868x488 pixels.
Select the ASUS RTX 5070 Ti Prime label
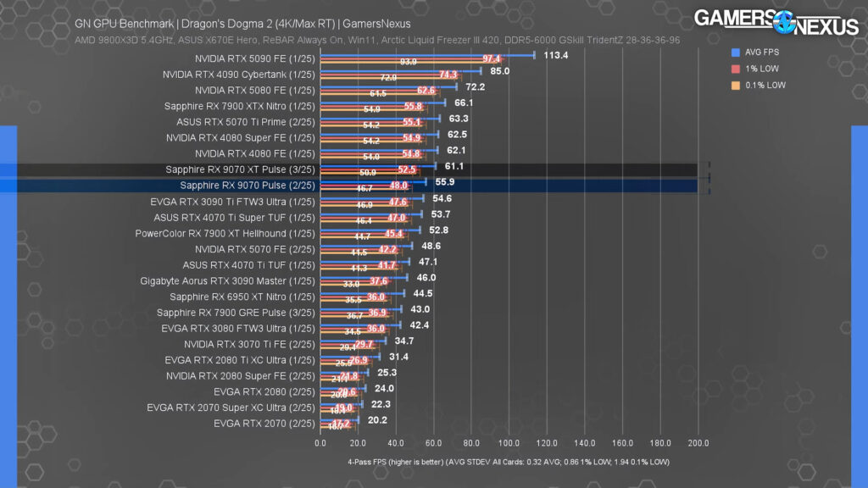(x=245, y=122)
